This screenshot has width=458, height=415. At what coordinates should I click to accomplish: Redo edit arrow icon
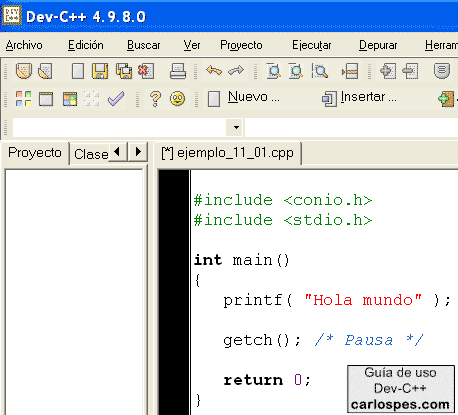pyautogui.click(x=236, y=71)
